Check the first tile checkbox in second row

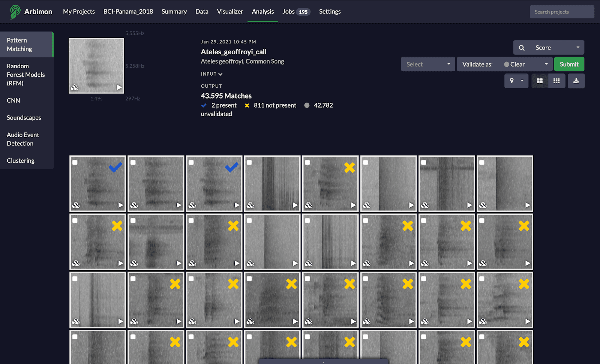pos(75,220)
